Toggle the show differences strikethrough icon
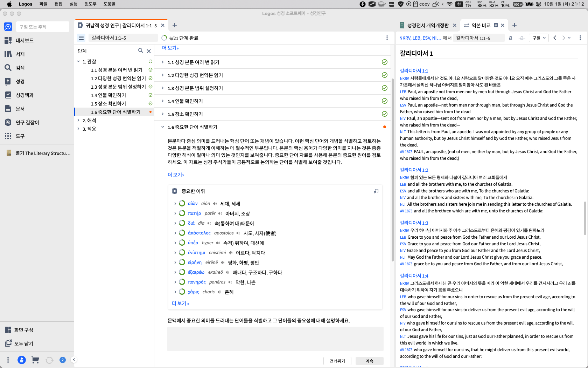Viewport: 588px width, 368px height. click(x=522, y=38)
